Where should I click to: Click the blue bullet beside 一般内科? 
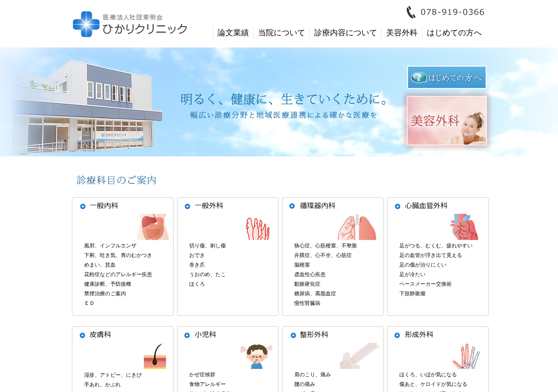point(83,206)
